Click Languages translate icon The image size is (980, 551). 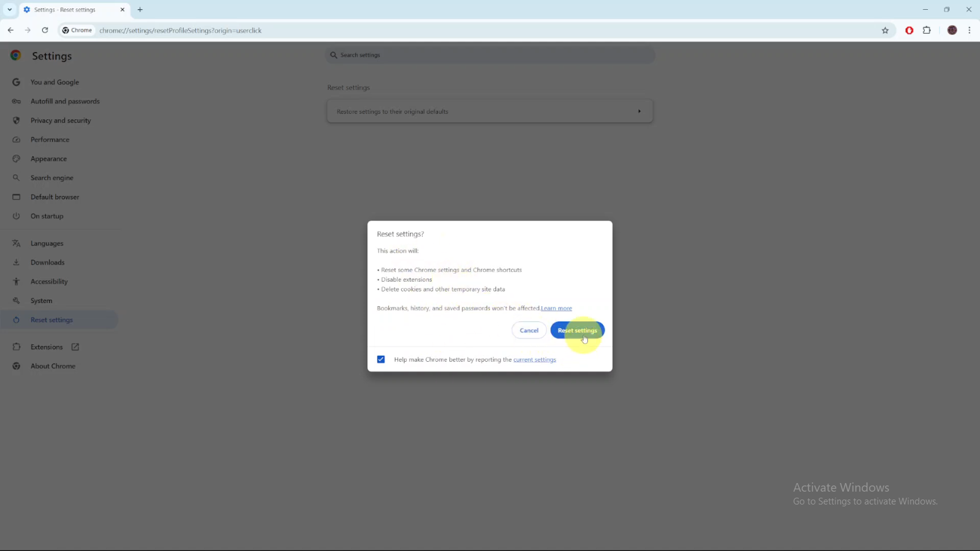coord(17,243)
